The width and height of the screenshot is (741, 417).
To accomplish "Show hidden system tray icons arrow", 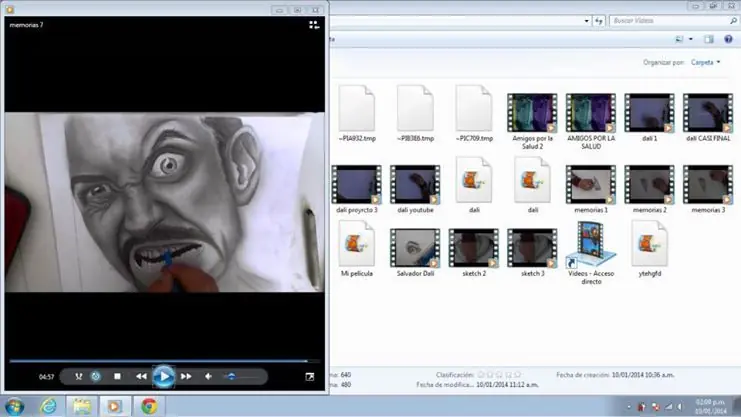I will (629, 407).
